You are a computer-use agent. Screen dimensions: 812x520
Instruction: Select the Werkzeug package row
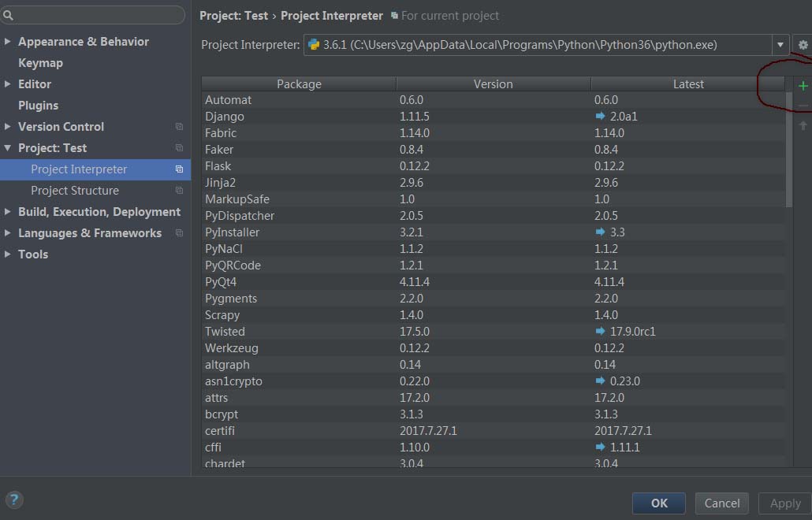click(x=493, y=347)
